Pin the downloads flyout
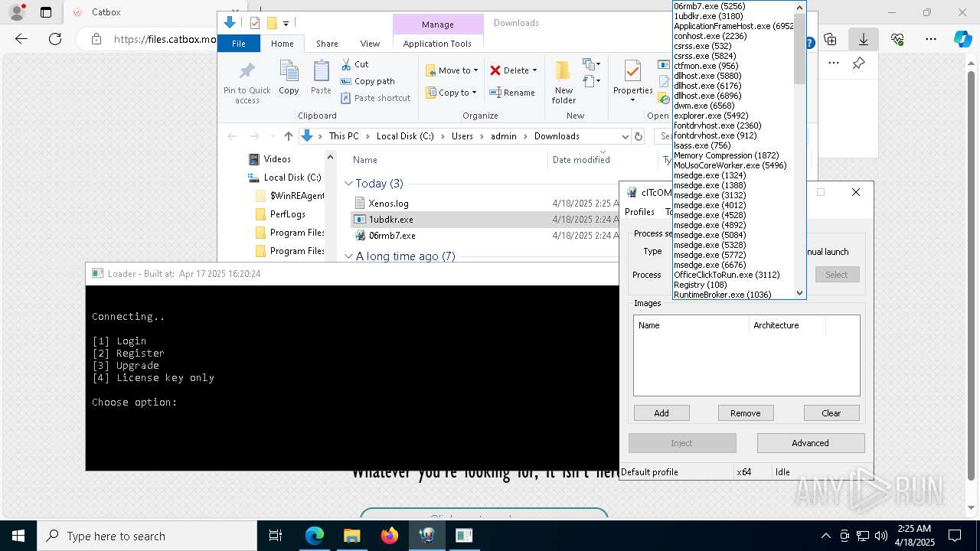 click(859, 64)
